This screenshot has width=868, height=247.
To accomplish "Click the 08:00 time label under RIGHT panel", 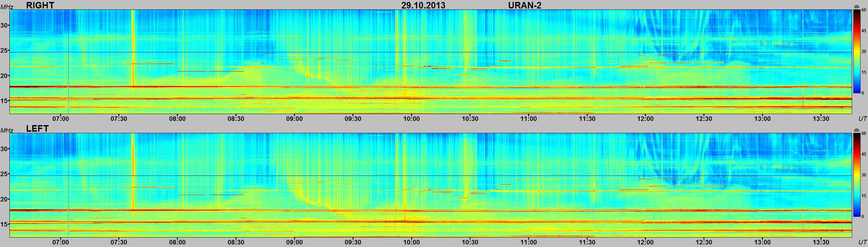I will (177, 118).
